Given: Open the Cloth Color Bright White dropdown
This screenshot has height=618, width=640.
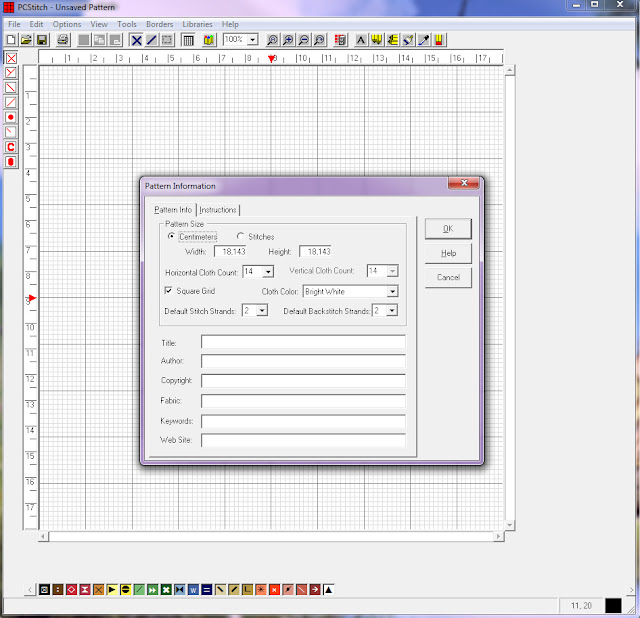Looking at the screenshot, I should pyautogui.click(x=392, y=291).
